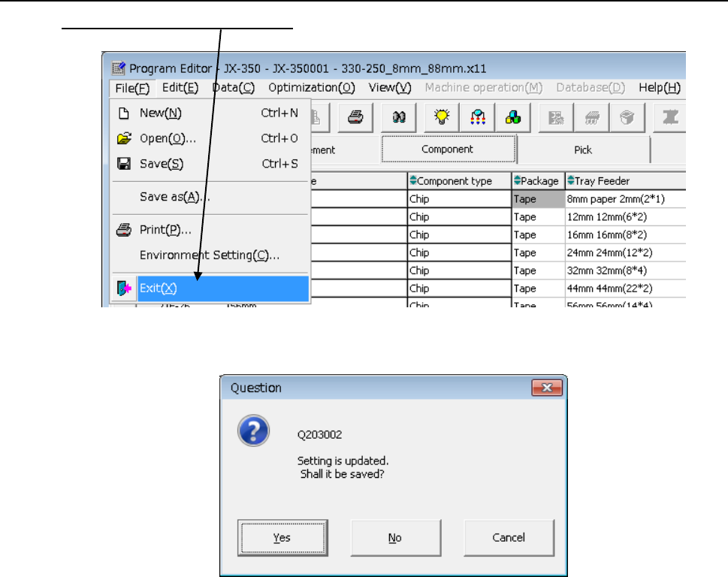
Task: Click the grayed box package toolbar icon
Action: coord(627,117)
